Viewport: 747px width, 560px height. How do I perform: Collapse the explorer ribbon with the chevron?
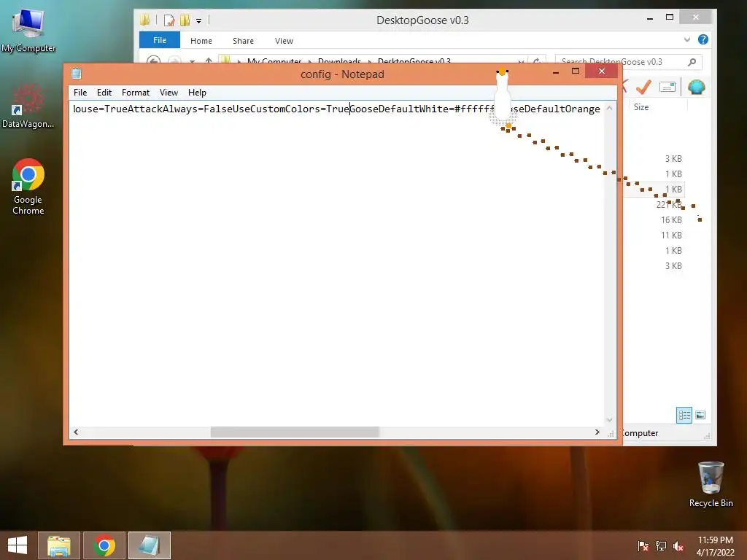point(687,39)
